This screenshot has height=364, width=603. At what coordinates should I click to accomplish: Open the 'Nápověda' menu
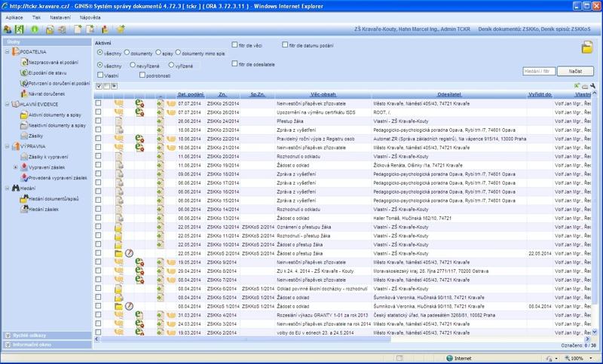pos(90,16)
